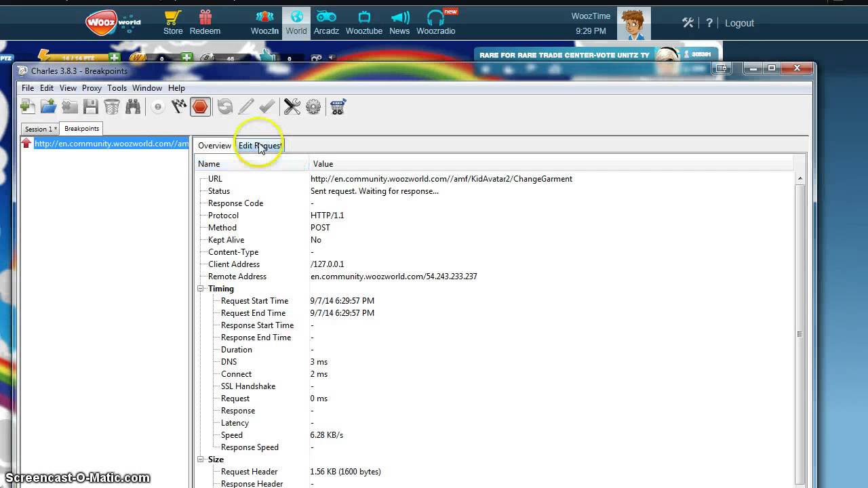The image size is (868, 488).
Task: Click the Charles window layout toggle button
Action: pyautogui.click(x=722, y=68)
